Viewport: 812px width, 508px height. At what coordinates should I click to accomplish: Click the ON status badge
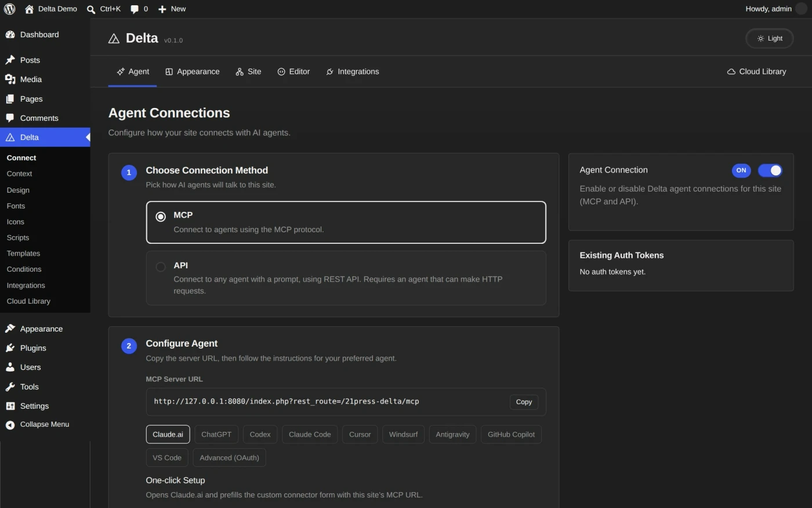[x=741, y=170]
